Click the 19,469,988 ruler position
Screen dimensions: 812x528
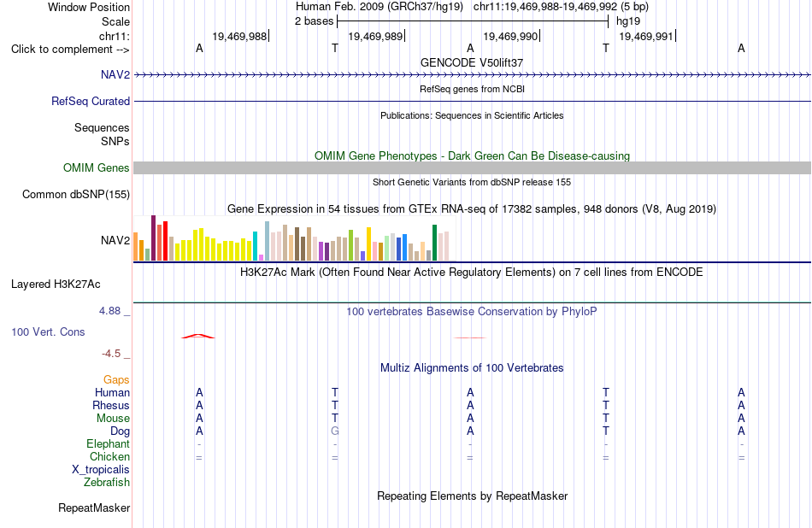tap(239, 36)
